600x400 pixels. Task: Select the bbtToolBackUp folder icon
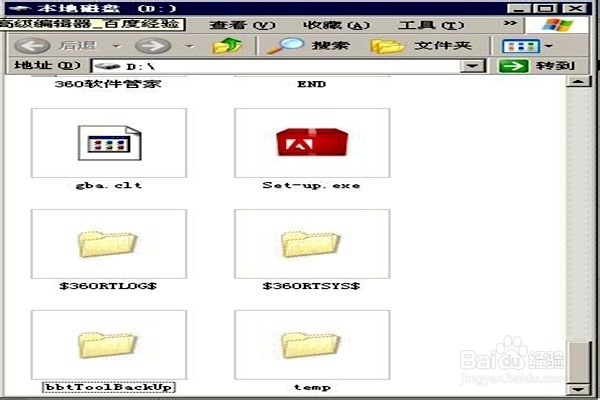click(109, 345)
